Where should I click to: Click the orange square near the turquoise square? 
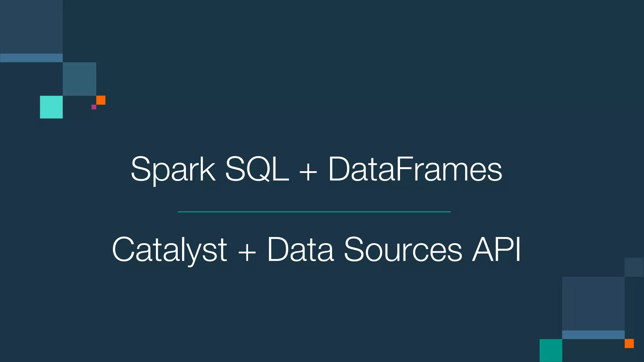101,100
